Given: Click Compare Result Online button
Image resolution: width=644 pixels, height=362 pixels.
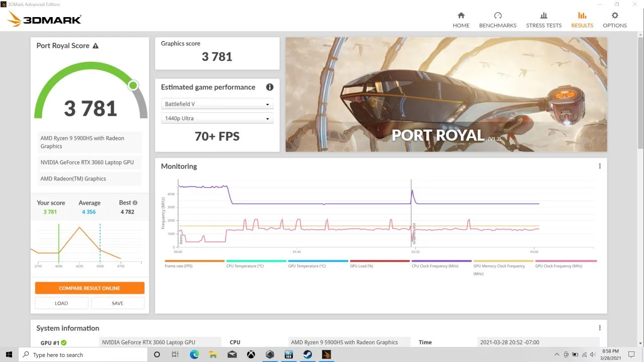Looking at the screenshot, I should click(90, 288).
